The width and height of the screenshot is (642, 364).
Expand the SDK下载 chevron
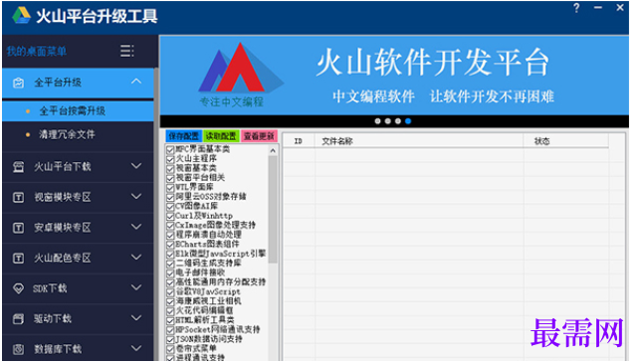[136, 287]
